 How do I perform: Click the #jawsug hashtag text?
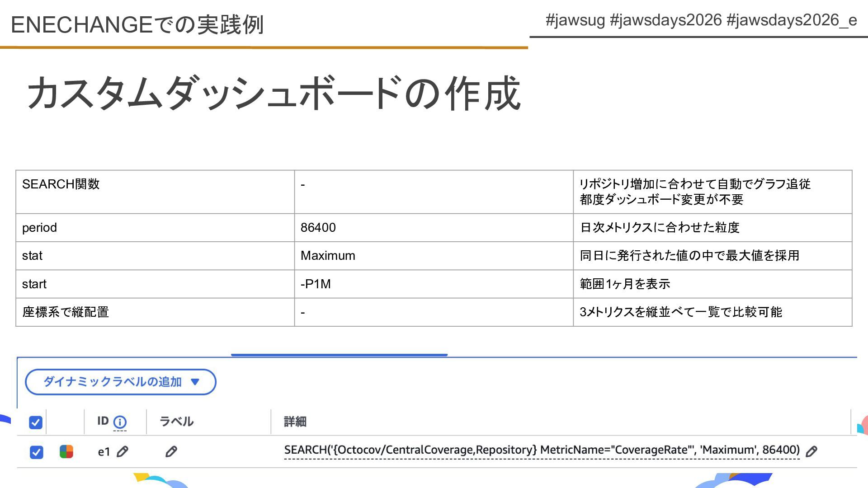575,20
